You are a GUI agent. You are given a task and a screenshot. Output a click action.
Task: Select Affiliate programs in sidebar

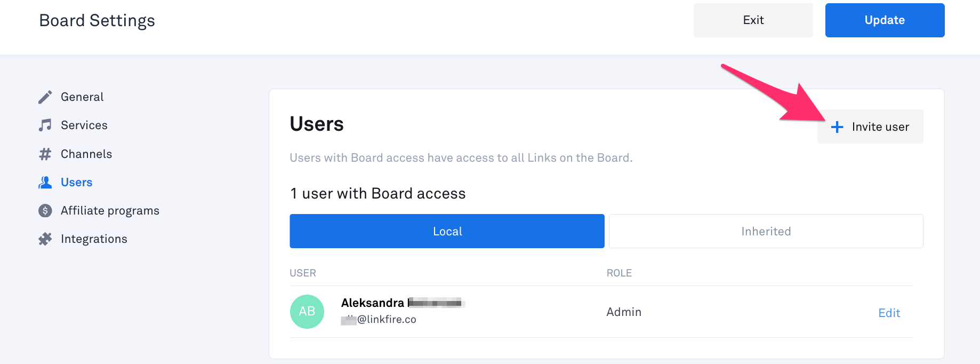tap(110, 211)
